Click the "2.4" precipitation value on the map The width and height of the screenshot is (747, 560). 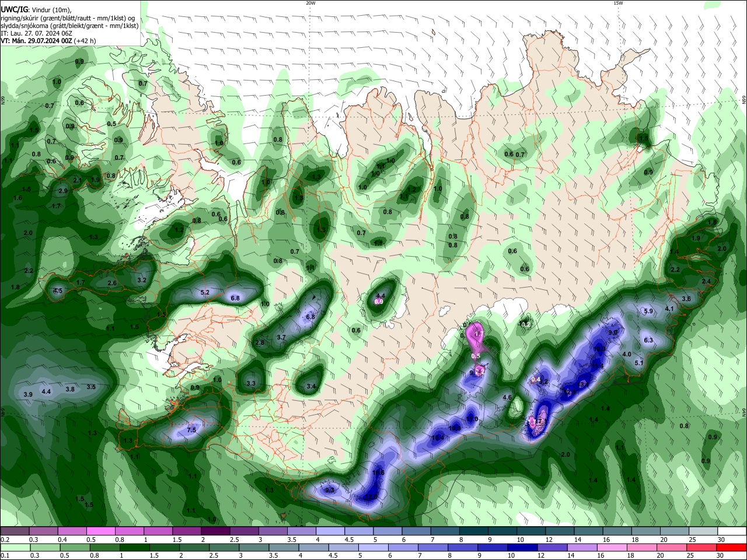(706, 282)
